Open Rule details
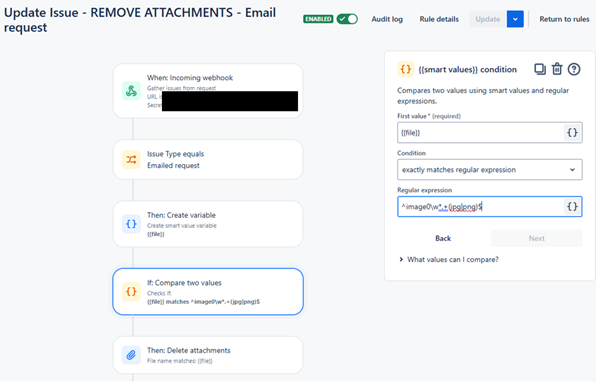The height and width of the screenshot is (382, 596). tap(439, 19)
